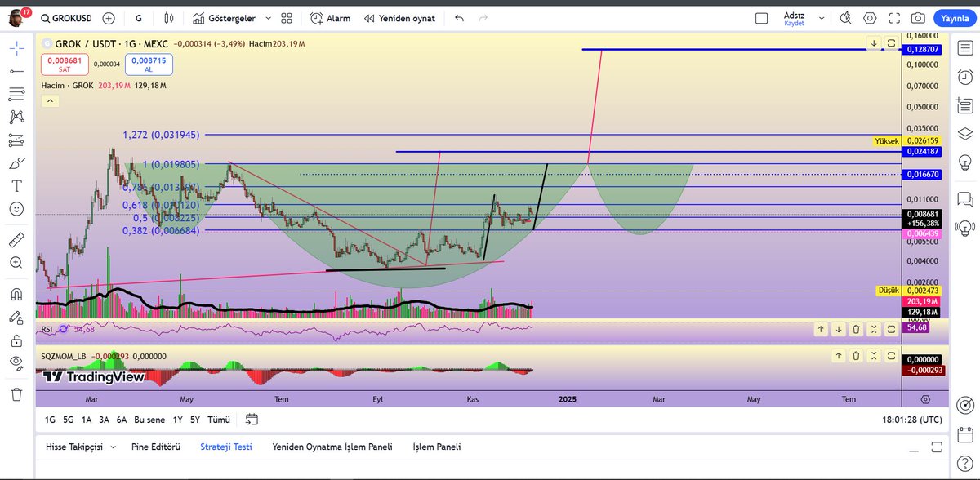980x480 pixels.
Task: Select the 5G date range
Action: [68, 420]
